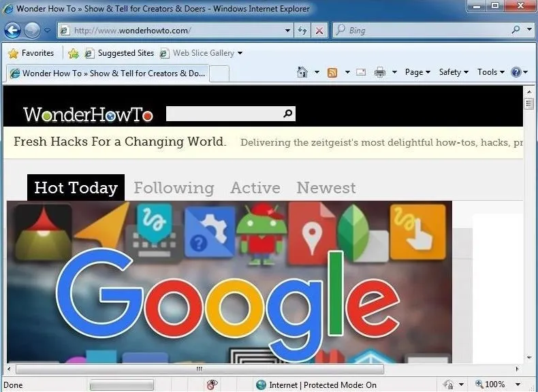This screenshot has height=392, width=538.
Task: Click the WonderHowTo logo
Action: click(x=88, y=114)
